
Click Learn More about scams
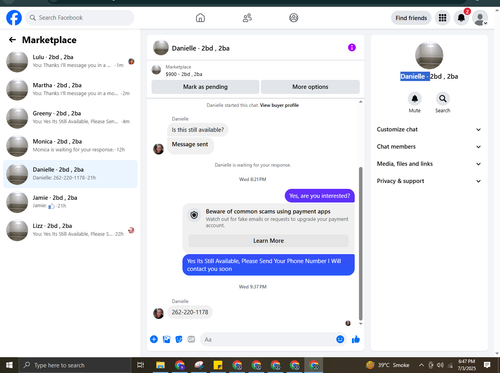point(268,241)
